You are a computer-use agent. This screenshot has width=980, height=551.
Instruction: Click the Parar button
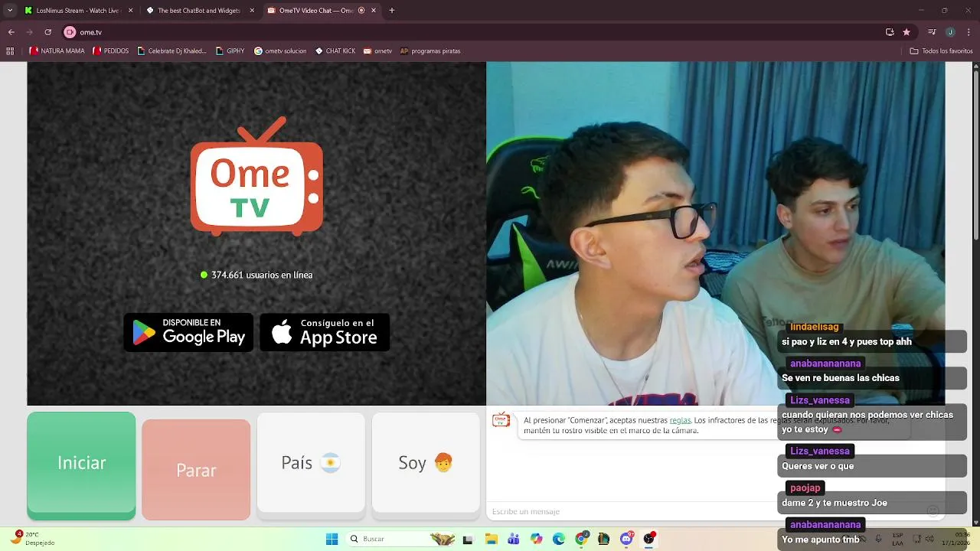tap(196, 469)
